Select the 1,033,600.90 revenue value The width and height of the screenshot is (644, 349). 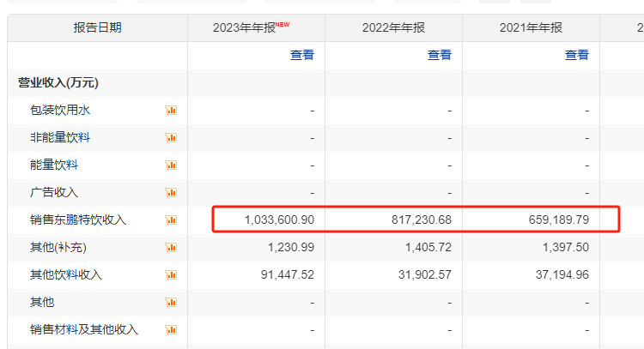[279, 220]
